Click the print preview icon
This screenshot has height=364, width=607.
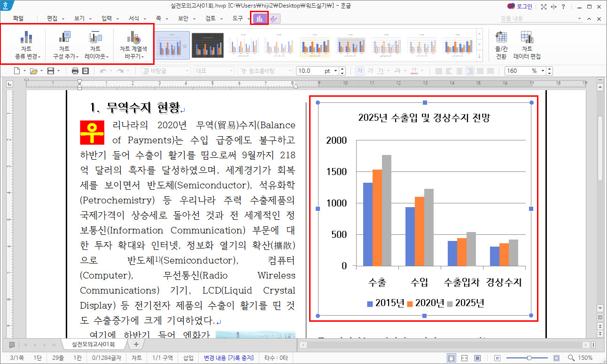click(x=86, y=71)
